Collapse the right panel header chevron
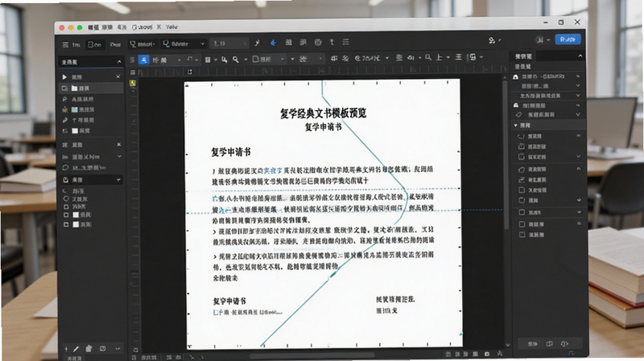Screen dimensions: 644x361 coord(580,55)
